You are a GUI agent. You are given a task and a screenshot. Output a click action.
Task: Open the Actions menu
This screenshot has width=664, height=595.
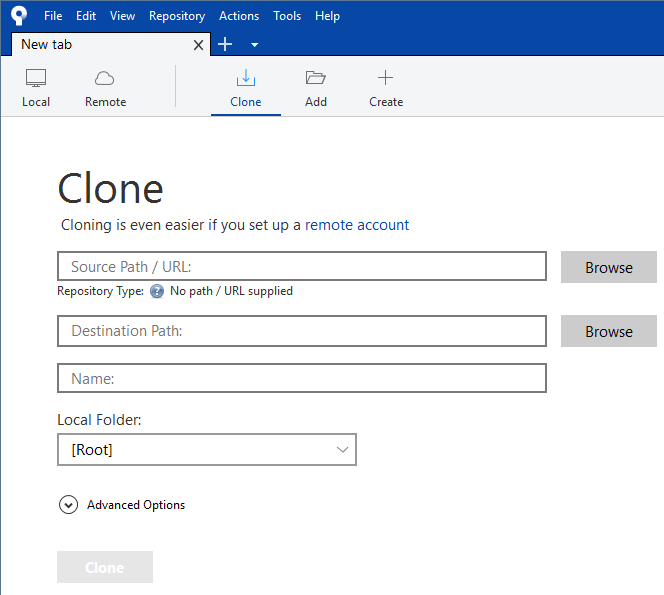(x=239, y=16)
